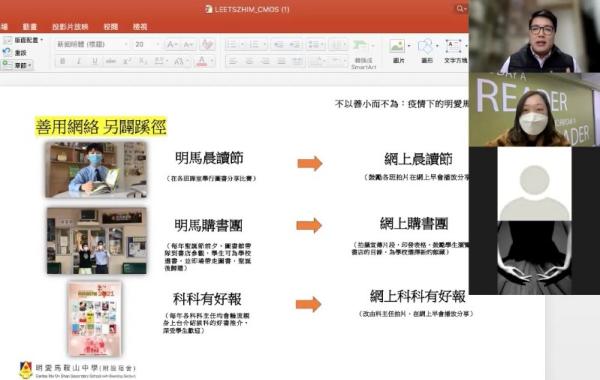Pick the red font color swatch
This screenshot has width=600, height=380.
tap(202, 61)
